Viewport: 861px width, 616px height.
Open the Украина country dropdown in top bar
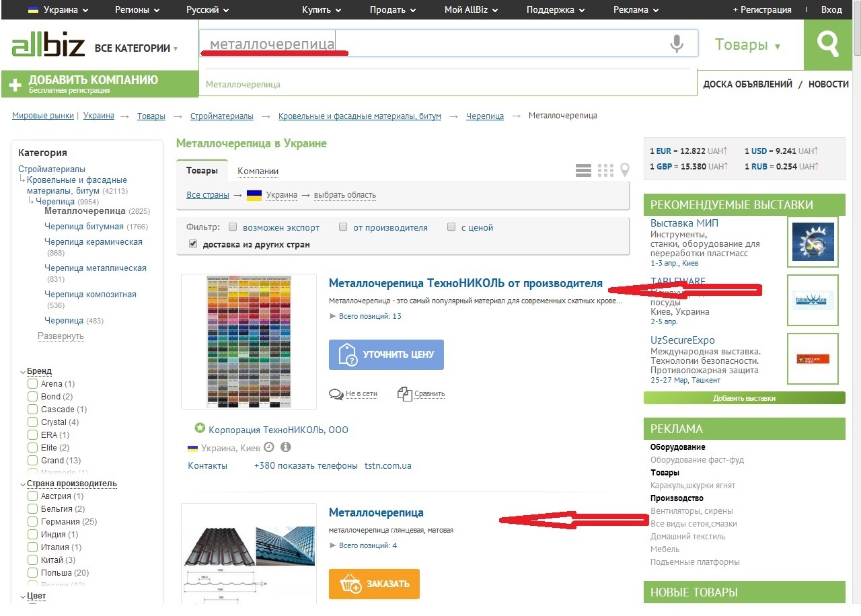58,9
